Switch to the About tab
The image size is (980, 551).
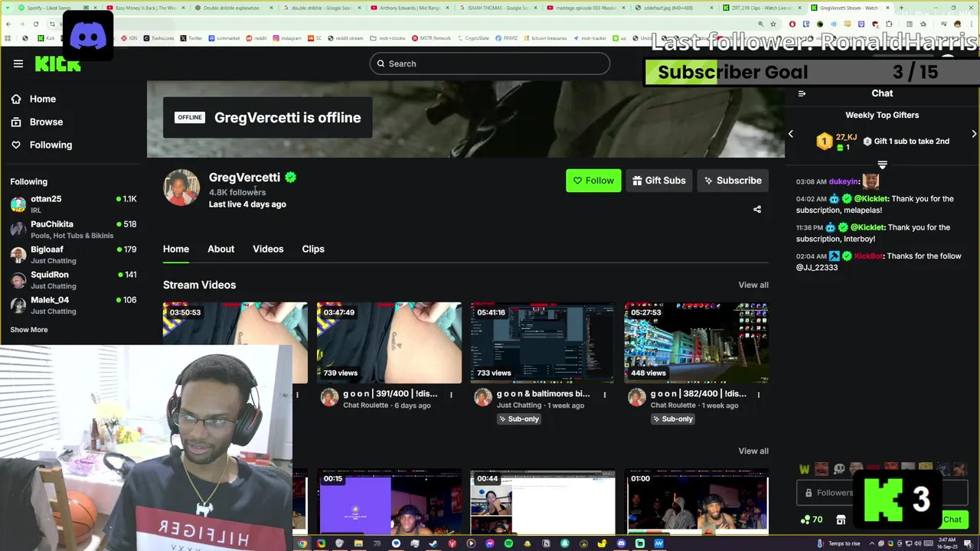pos(220,249)
